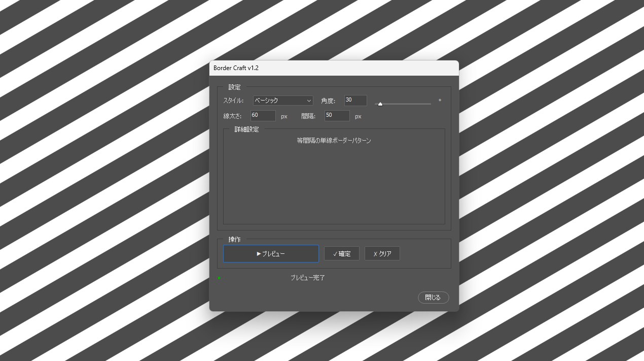
Task: Click the degree symbol beside the slider
Action: point(440,101)
